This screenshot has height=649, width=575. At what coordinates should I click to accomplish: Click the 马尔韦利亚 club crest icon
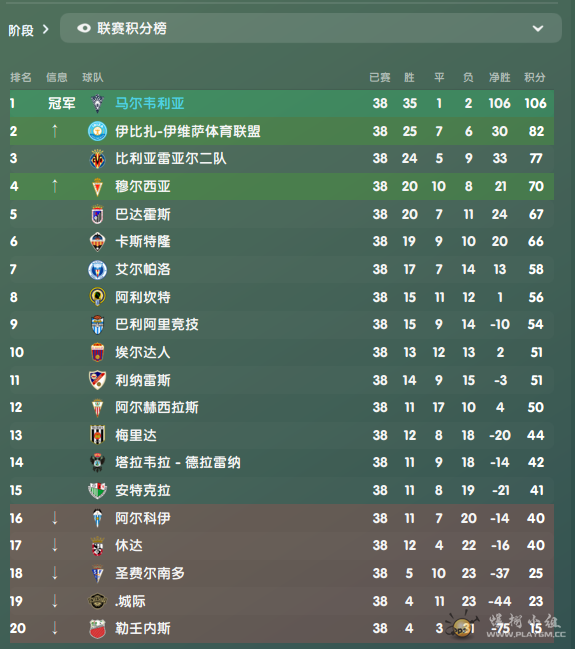[x=98, y=103]
